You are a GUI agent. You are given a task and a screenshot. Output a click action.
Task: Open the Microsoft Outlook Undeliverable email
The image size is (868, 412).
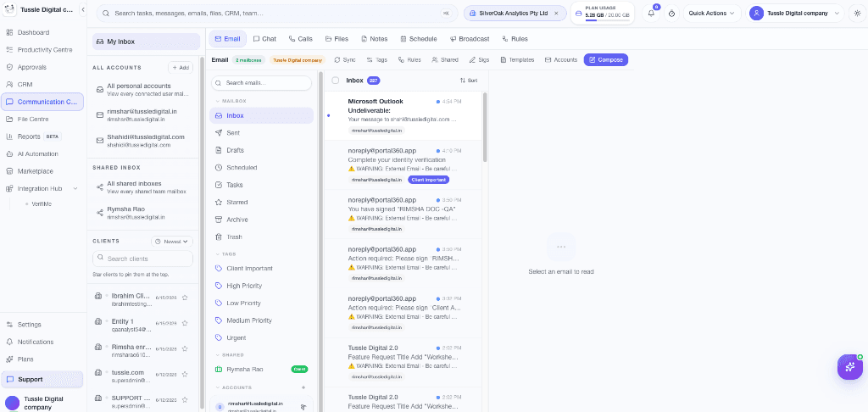tap(403, 116)
